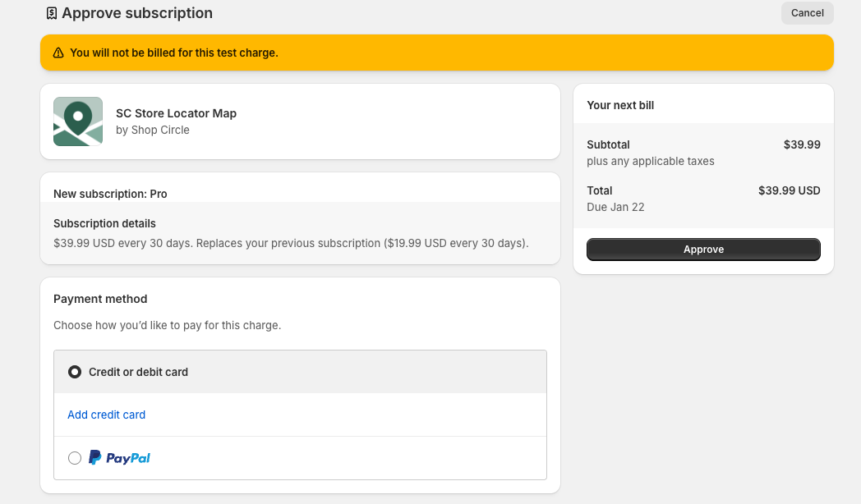The height and width of the screenshot is (504, 861).
Task: Click 'plus any applicable taxes' text
Action: click(651, 161)
